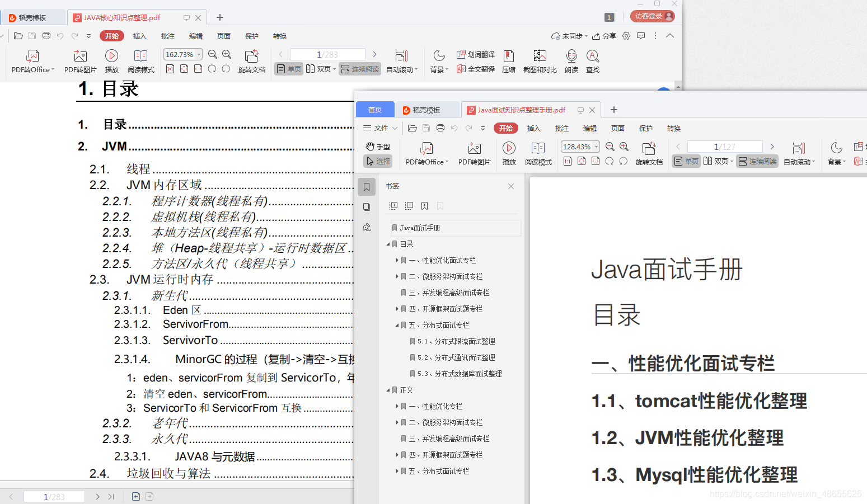Image resolution: width=867 pixels, height=504 pixels.
Task: Click page number field showing 1/127
Action: coord(725,147)
